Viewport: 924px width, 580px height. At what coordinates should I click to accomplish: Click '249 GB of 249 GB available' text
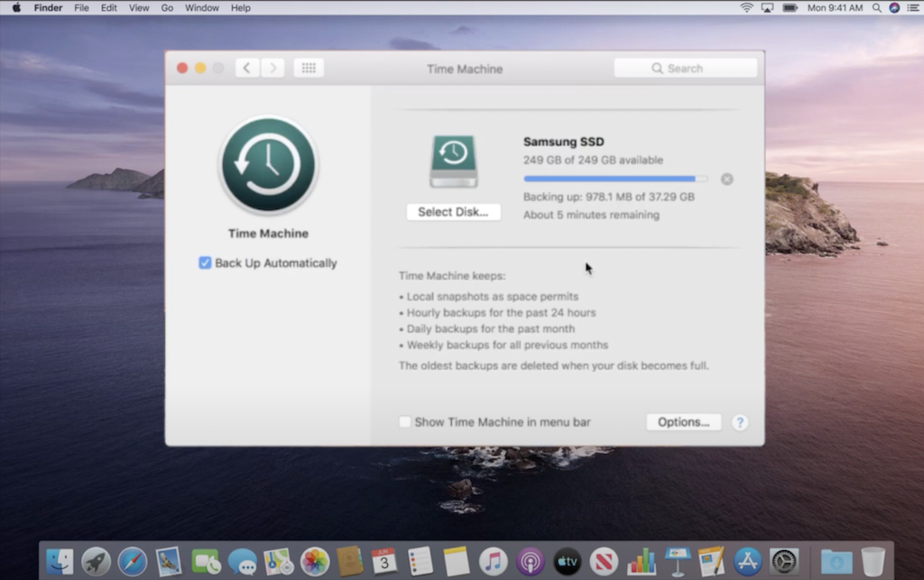[593, 161]
